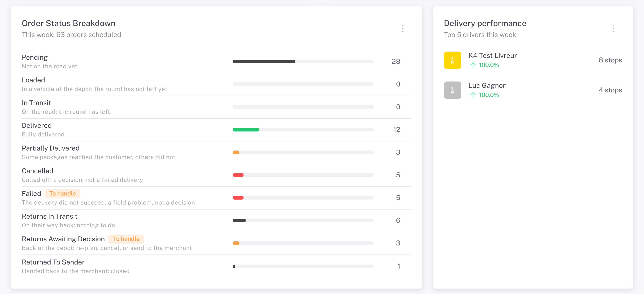644x294 pixels.
Task: Select the Returns Awaiting Decision progress bar
Action: pyautogui.click(x=303, y=243)
